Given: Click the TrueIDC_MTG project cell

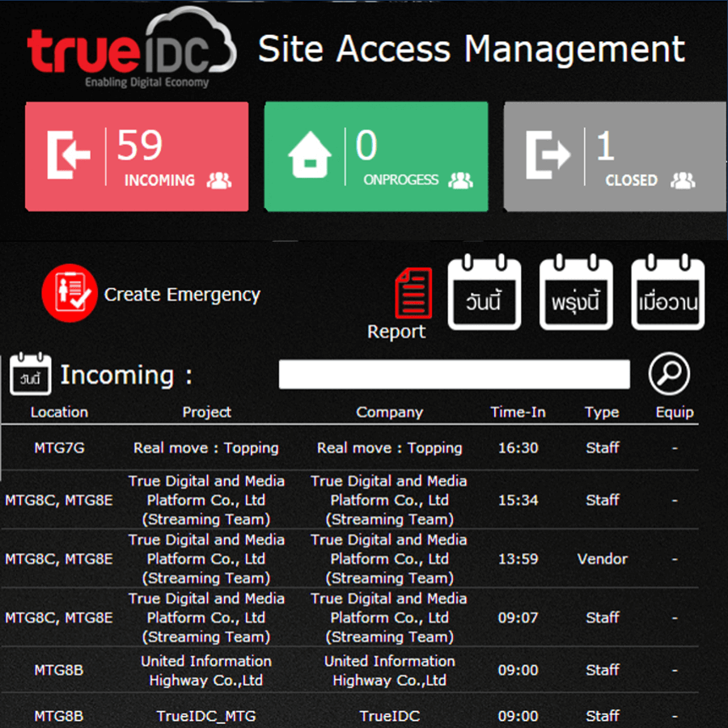Looking at the screenshot, I should click(x=206, y=716).
